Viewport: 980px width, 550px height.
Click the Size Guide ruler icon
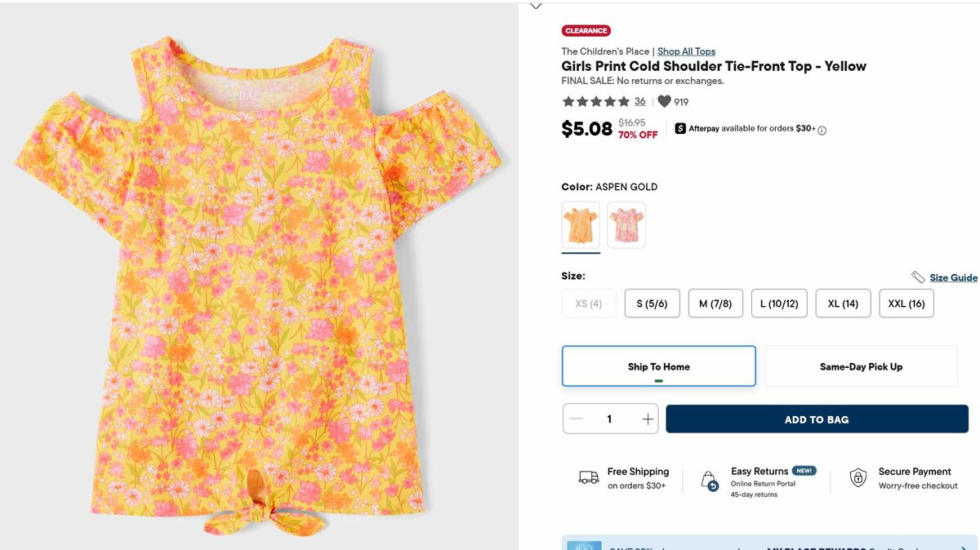click(x=919, y=277)
